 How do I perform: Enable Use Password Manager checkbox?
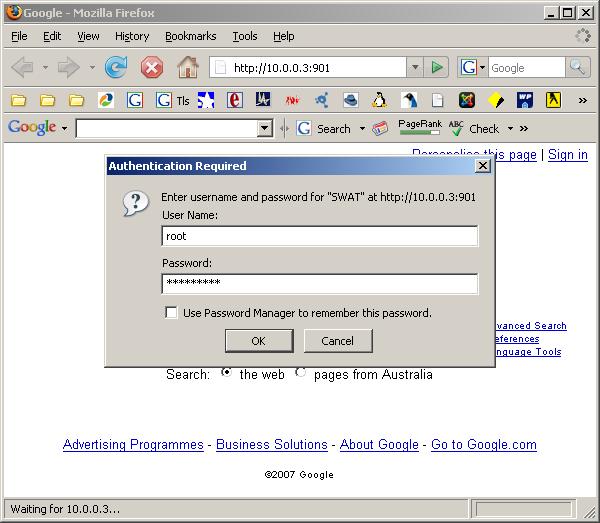[171, 313]
